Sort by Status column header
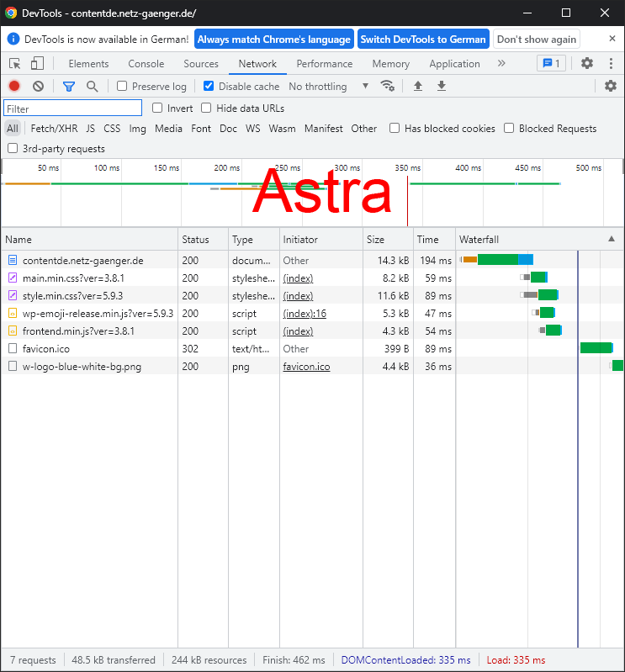625x672 pixels. [204, 239]
